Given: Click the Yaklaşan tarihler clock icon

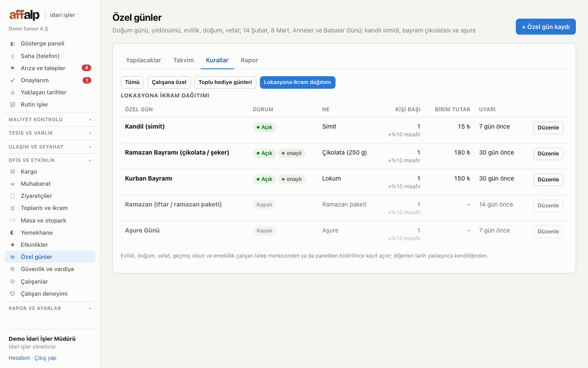Looking at the screenshot, I should tap(13, 93).
